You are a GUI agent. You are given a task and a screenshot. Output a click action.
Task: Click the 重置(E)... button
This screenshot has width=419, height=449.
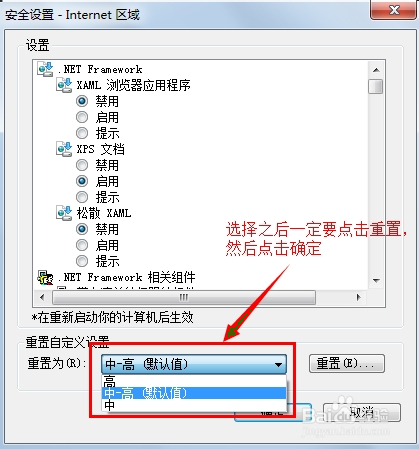(347, 363)
